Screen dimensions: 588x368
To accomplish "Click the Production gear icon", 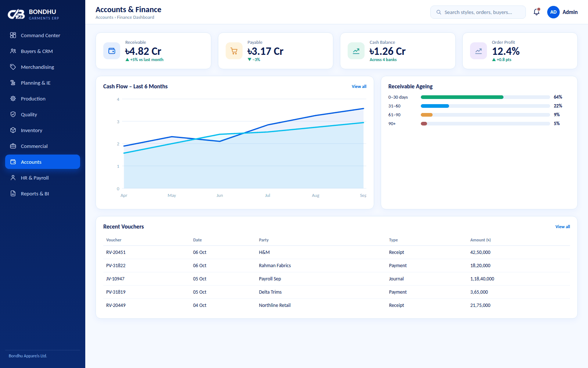I will [13, 99].
